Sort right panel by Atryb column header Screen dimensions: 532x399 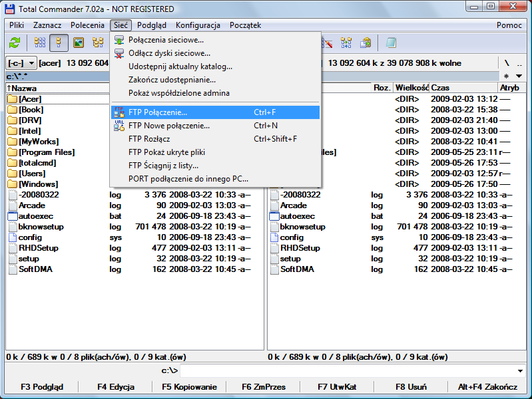pos(511,88)
